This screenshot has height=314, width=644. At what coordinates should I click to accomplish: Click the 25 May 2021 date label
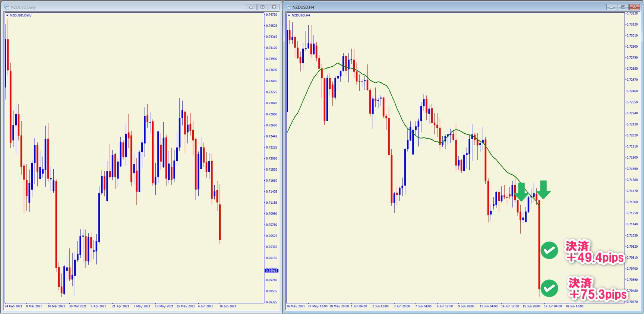tap(186, 306)
